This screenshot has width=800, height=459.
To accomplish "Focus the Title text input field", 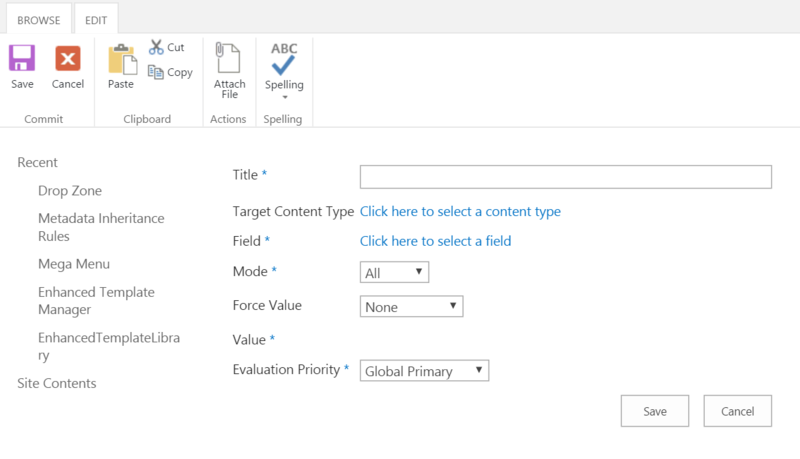I will click(x=565, y=177).
